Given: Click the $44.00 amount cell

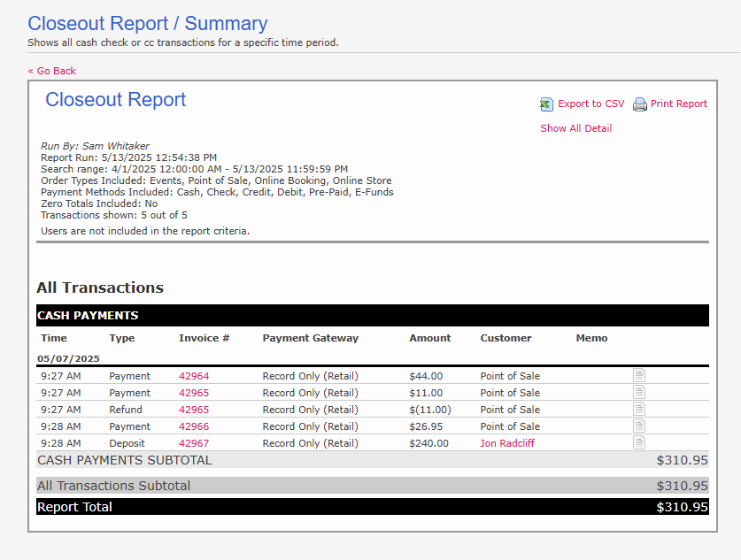Looking at the screenshot, I should click(x=426, y=376).
